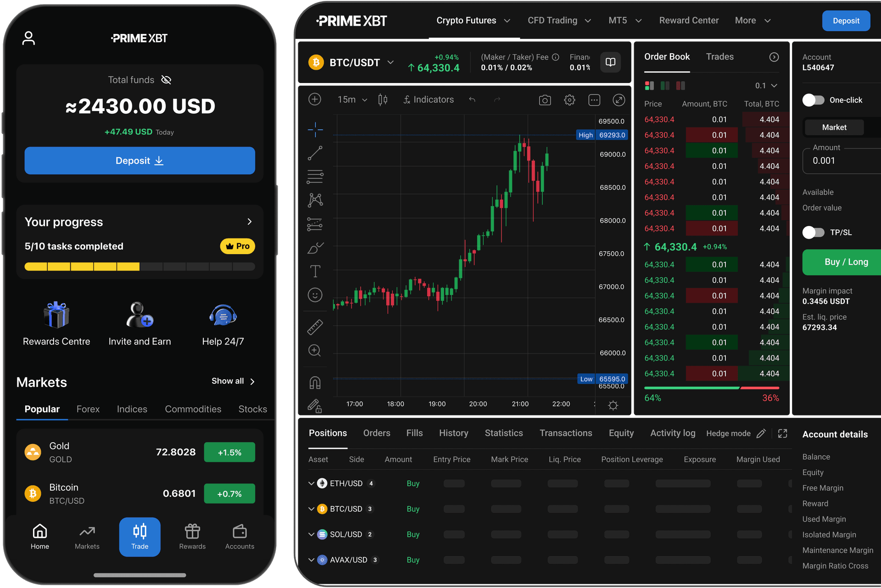
Task: Click the tasks progress bar
Action: (x=139, y=266)
